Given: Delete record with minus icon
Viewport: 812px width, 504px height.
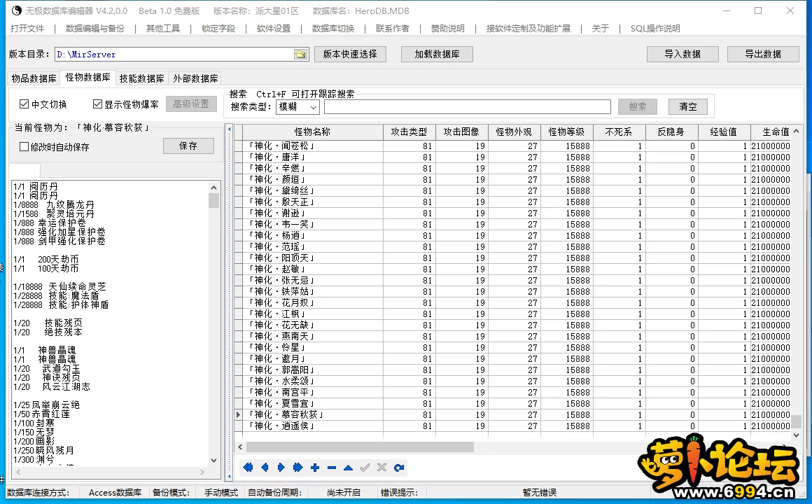Looking at the screenshot, I should (x=331, y=467).
